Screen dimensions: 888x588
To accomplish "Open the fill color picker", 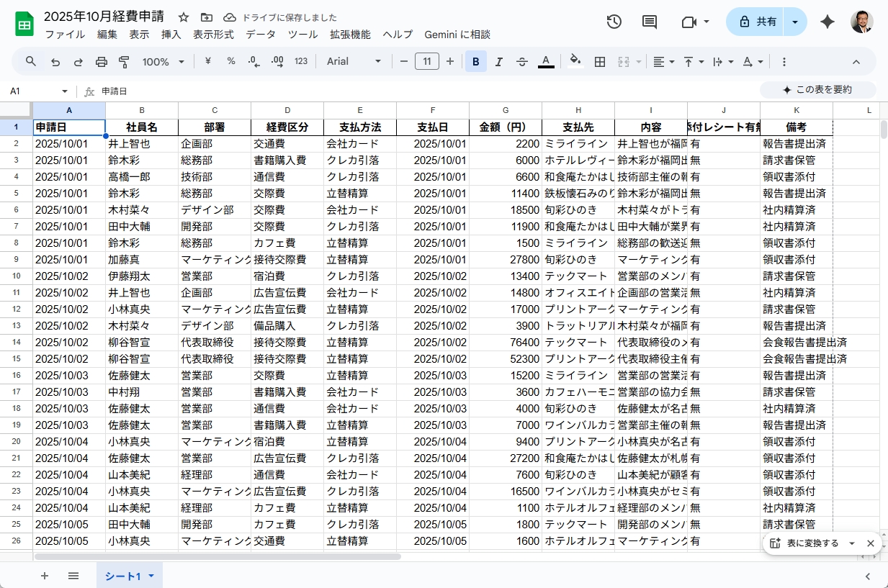I will pos(575,61).
